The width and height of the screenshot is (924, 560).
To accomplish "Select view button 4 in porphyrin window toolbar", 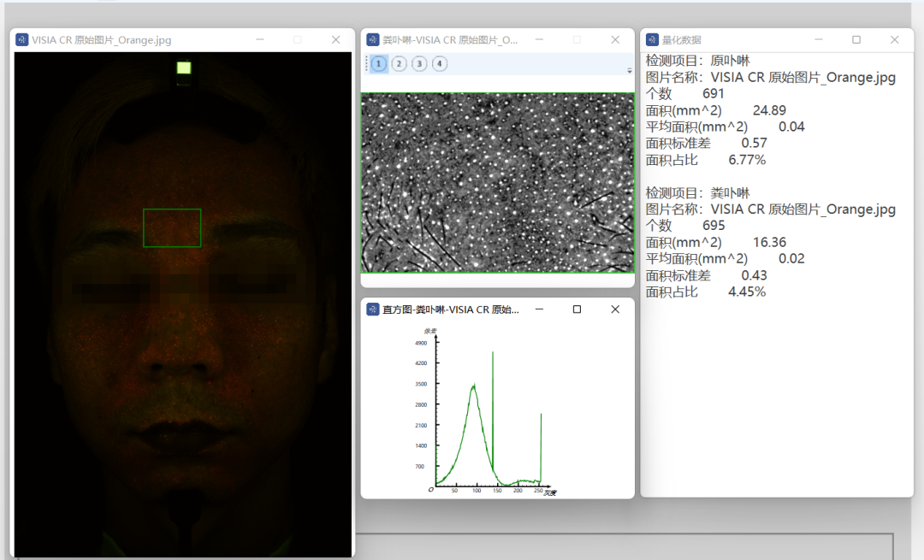I will pyautogui.click(x=439, y=63).
